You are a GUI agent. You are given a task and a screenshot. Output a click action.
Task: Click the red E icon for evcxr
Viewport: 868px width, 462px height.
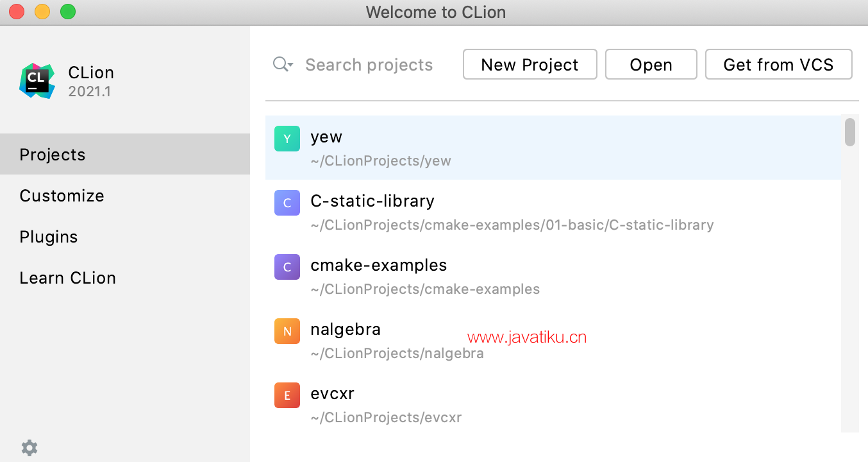point(287,395)
